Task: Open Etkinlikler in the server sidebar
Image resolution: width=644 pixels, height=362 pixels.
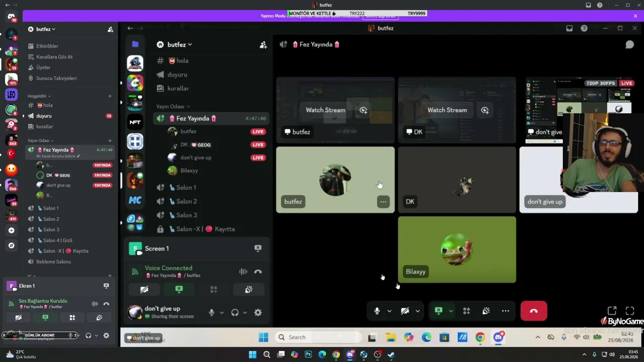Action: pyautogui.click(x=69, y=46)
